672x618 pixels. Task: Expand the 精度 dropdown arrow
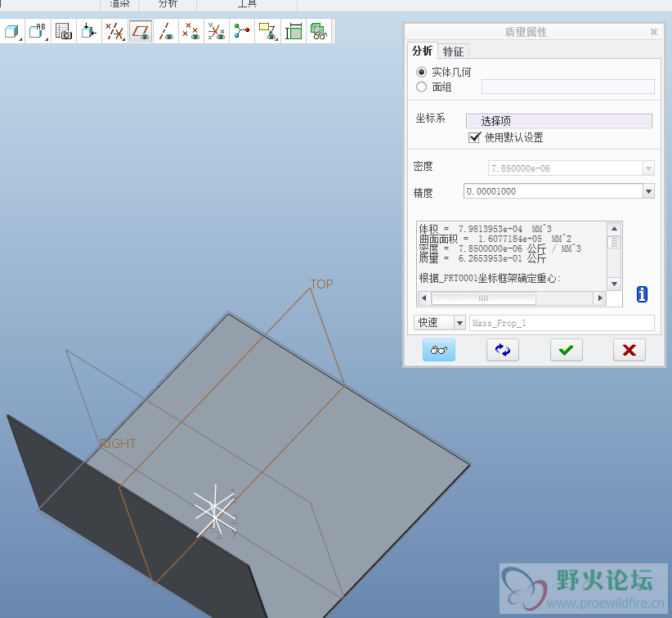point(648,191)
